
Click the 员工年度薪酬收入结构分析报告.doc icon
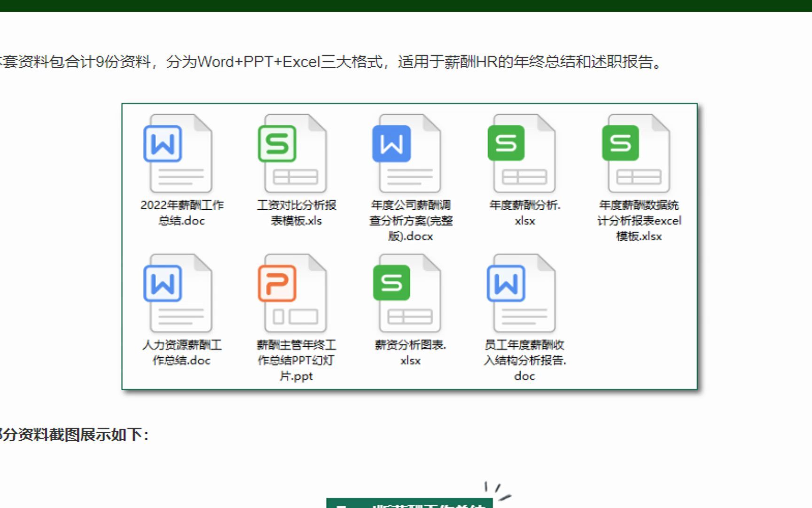click(x=521, y=293)
